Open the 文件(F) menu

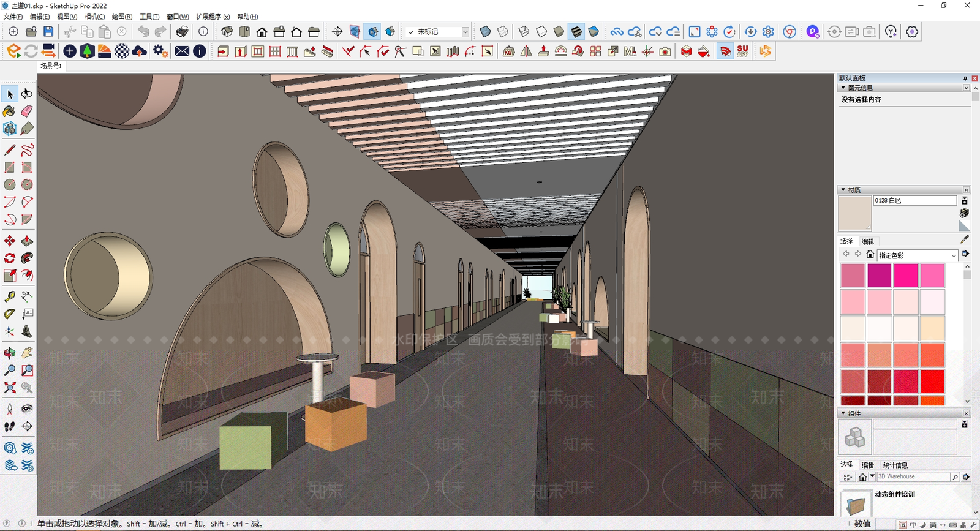click(x=13, y=17)
